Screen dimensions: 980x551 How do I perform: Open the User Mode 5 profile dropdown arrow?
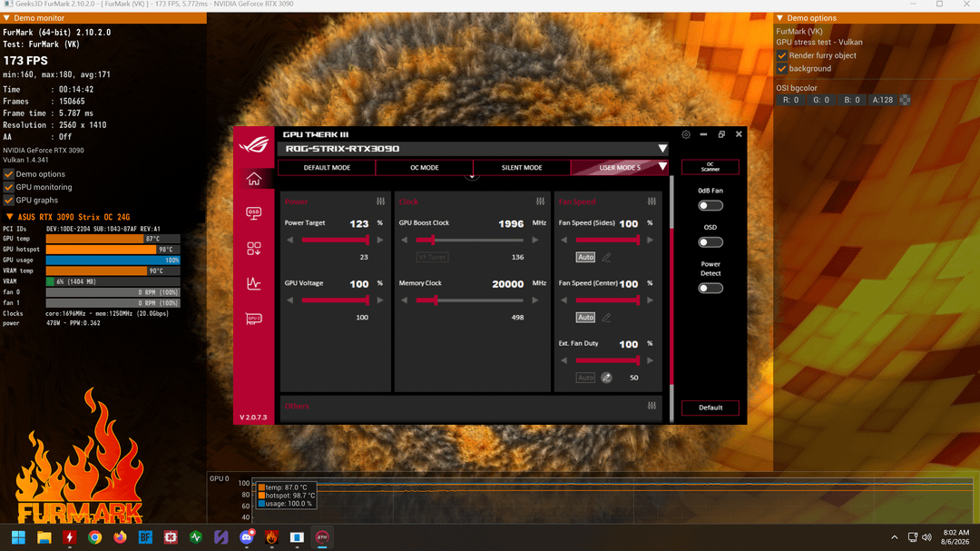pyautogui.click(x=662, y=167)
